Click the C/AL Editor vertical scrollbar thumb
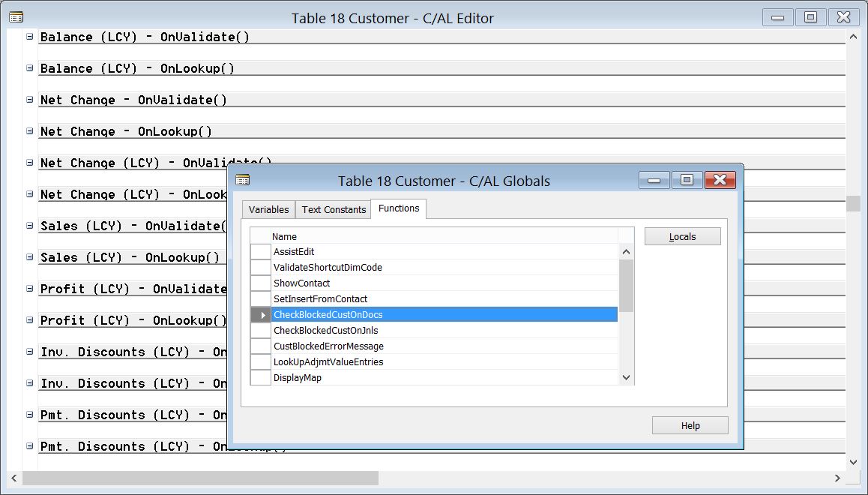This screenshot has width=868, height=495. [x=853, y=203]
